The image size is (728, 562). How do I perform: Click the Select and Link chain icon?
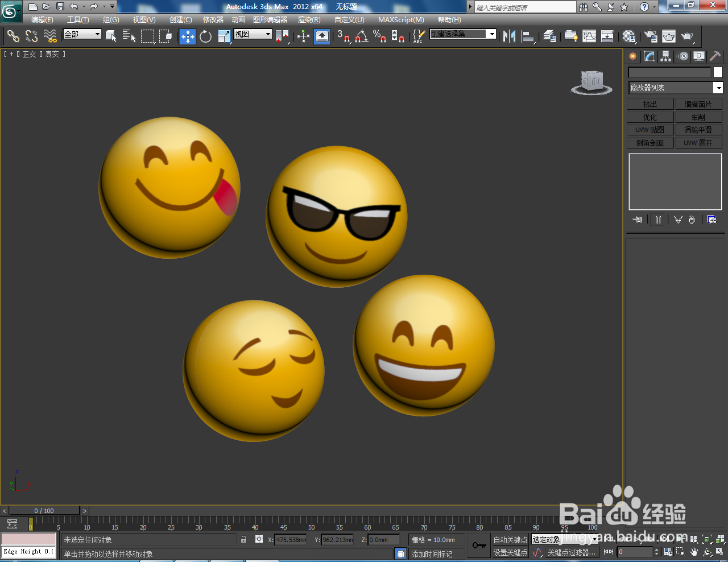pos(13,36)
